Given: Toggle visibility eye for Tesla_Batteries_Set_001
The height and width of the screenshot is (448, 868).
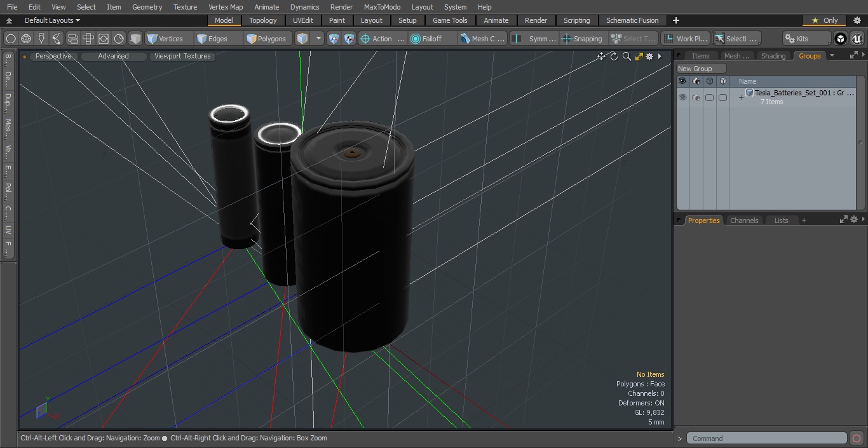Looking at the screenshot, I should coord(682,97).
